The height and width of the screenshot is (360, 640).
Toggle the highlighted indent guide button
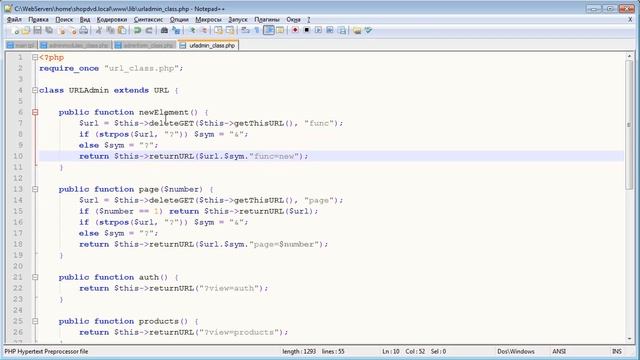pyautogui.click(x=269, y=30)
